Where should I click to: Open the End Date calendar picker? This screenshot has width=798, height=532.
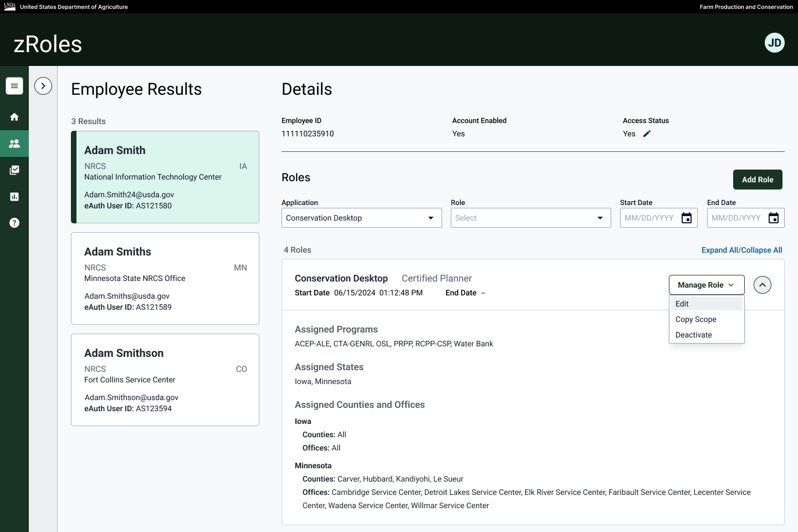[774, 218]
